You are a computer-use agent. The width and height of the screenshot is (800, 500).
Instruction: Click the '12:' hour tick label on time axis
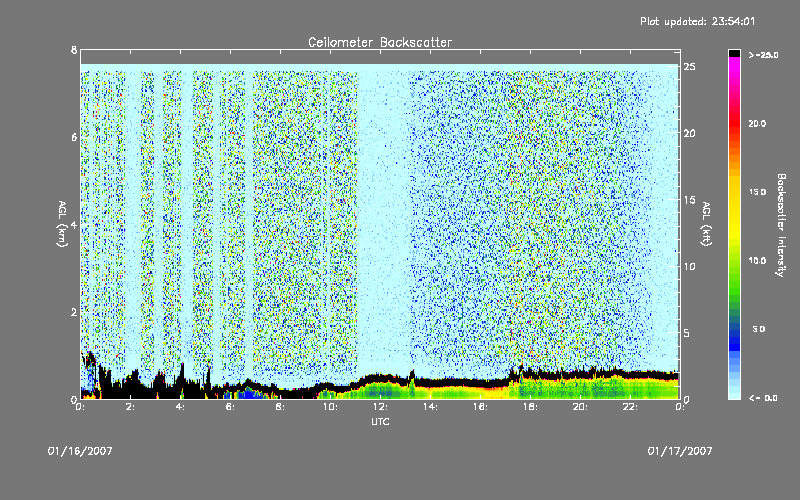click(x=381, y=407)
